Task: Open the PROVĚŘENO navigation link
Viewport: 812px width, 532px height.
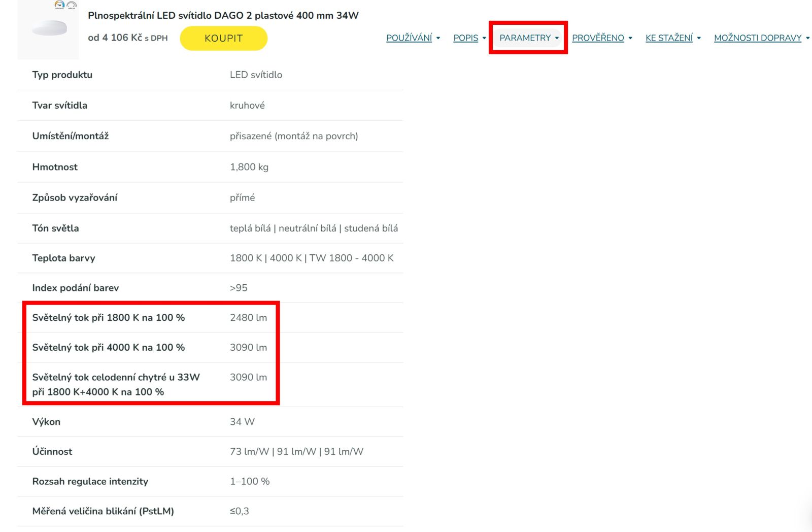Action: [598, 38]
